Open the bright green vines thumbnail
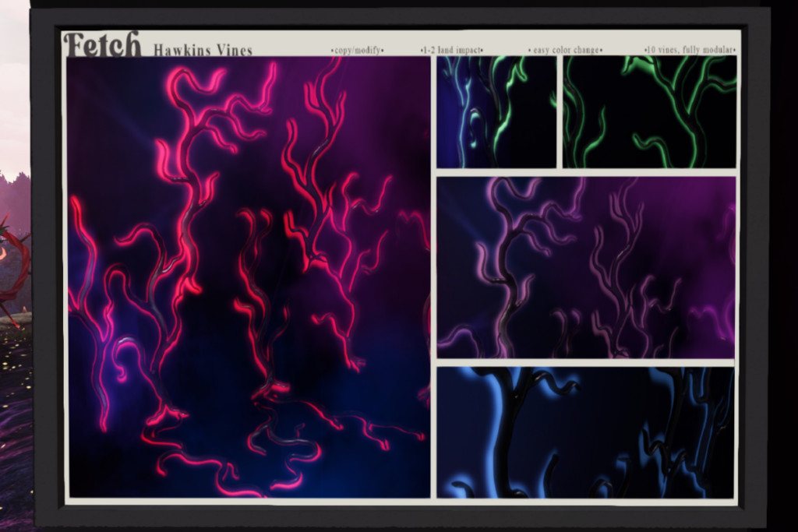 (649, 111)
